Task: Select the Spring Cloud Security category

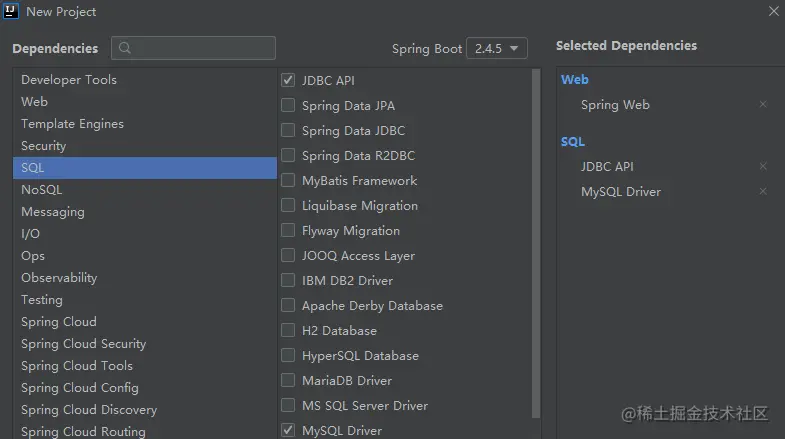Action: 84,344
